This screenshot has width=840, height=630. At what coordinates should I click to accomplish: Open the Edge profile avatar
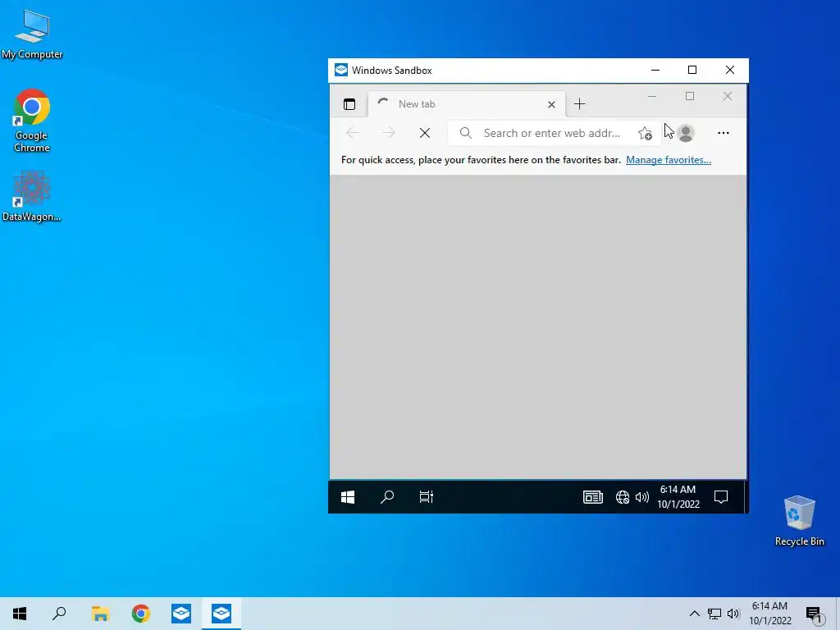click(x=686, y=133)
